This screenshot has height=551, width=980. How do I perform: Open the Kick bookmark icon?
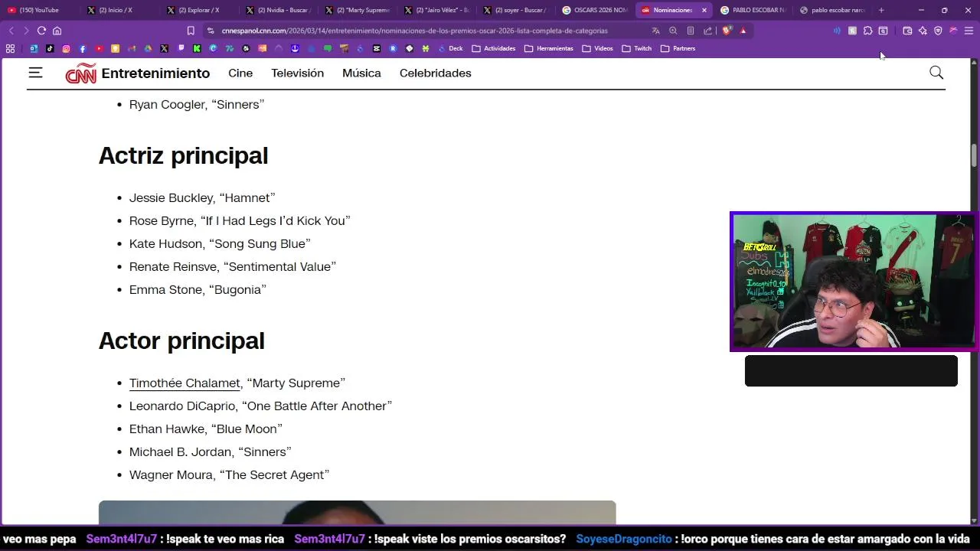pyautogui.click(x=197, y=48)
